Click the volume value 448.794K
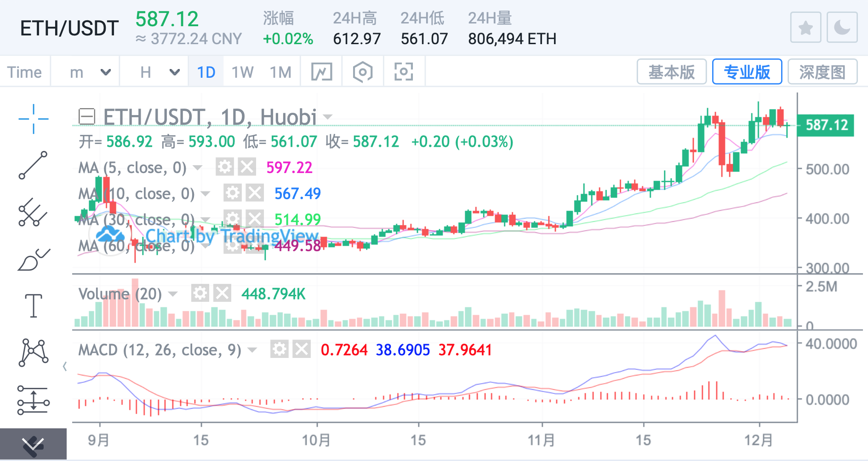Screen dimensions: 868x461 [274, 294]
